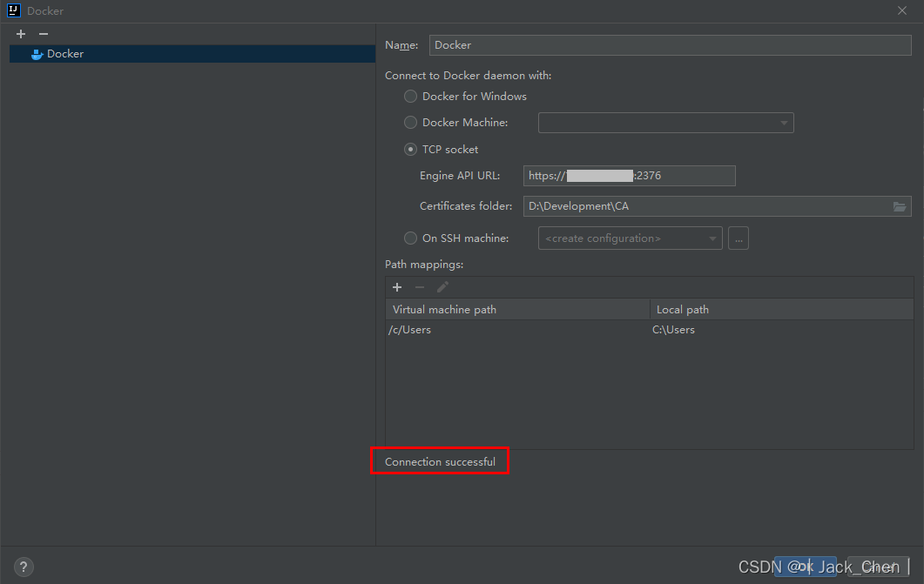This screenshot has height=584, width=924.
Task: Open the SSH create configuration dropdown
Action: (630, 238)
